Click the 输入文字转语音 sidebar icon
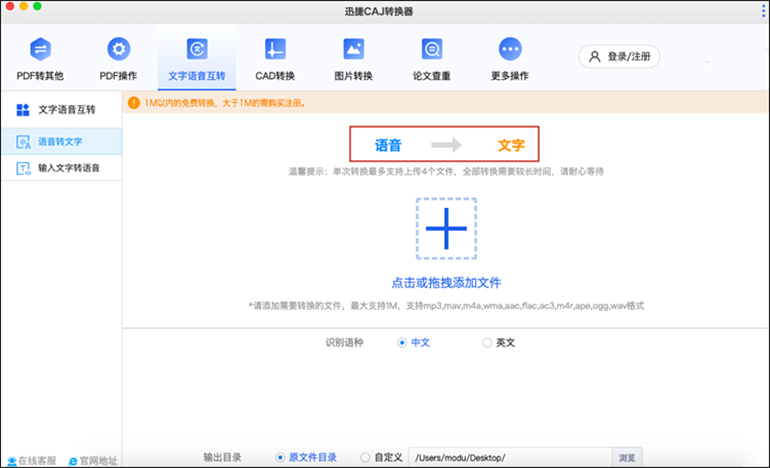The width and height of the screenshot is (770, 468). (23, 168)
